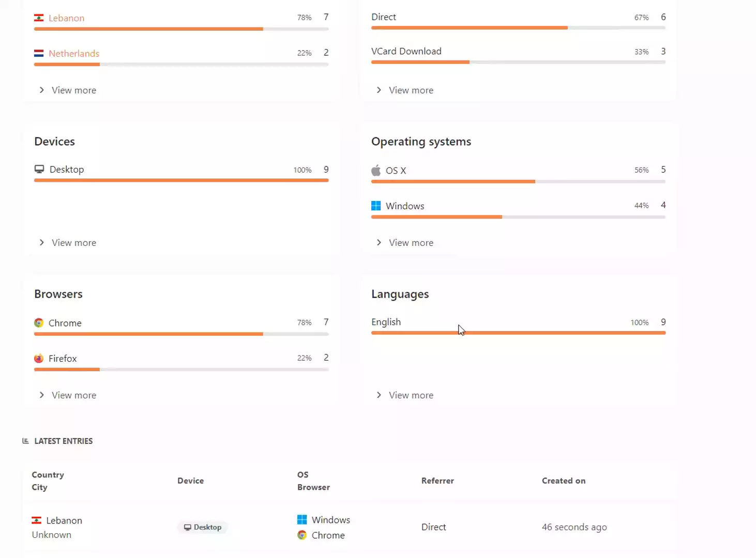Click the Chrome icon in latest entries row
Image resolution: width=756 pixels, height=558 pixels.
point(302,535)
